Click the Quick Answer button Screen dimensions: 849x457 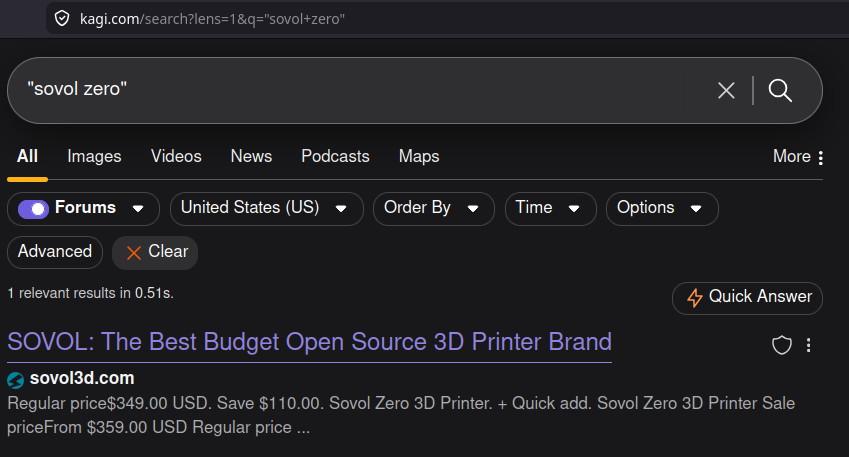pos(747,298)
